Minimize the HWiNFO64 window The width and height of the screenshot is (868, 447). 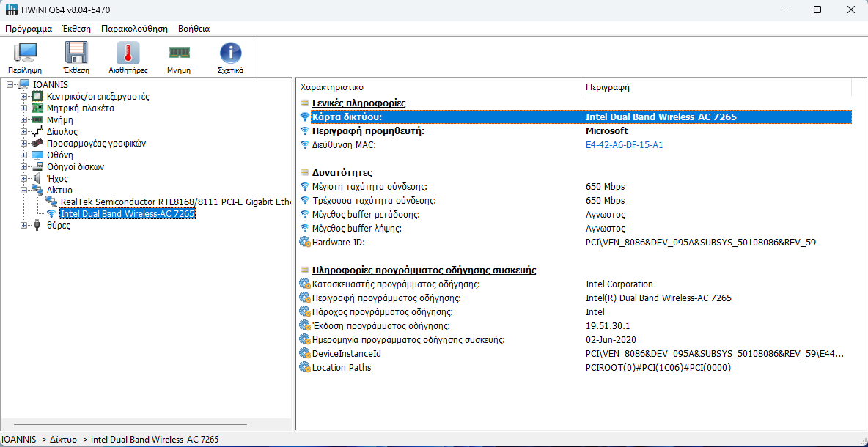[x=784, y=10]
